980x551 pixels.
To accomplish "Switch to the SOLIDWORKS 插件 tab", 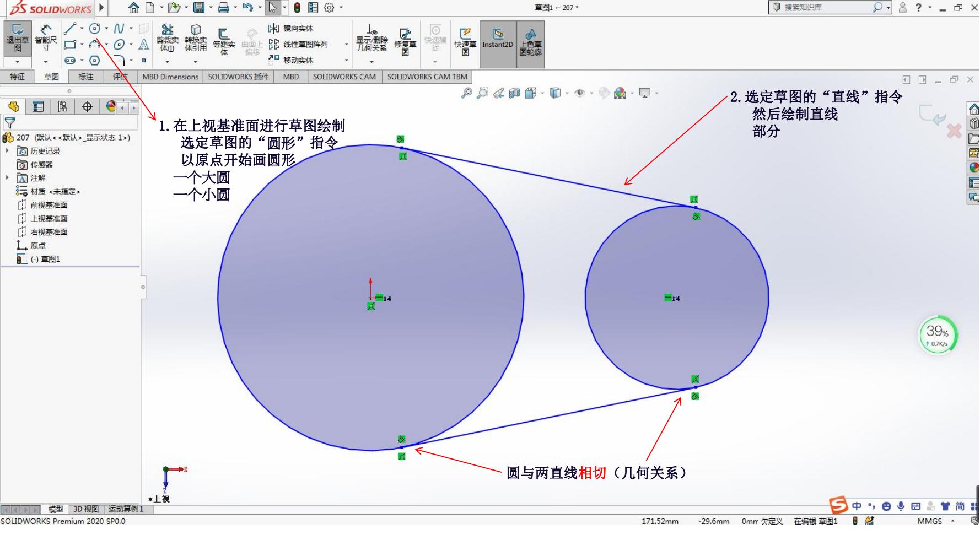I will point(238,77).
